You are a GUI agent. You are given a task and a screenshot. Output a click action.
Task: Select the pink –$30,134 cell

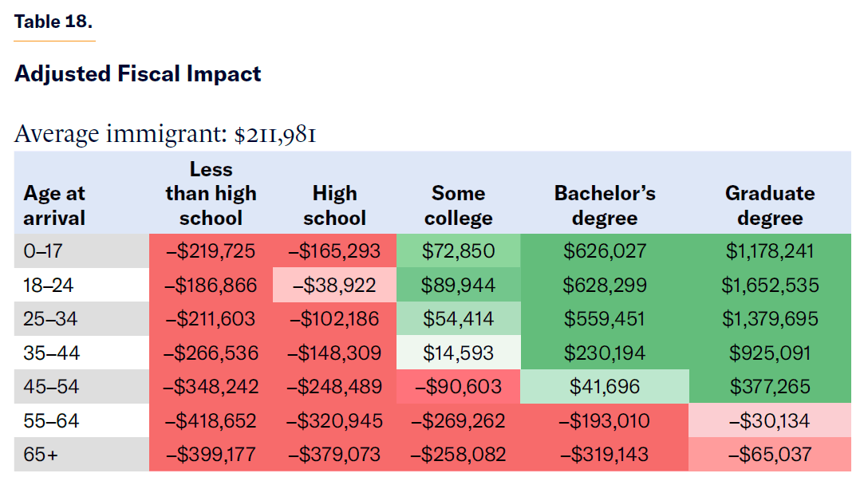pyautogui.click(x=769, y=420)
